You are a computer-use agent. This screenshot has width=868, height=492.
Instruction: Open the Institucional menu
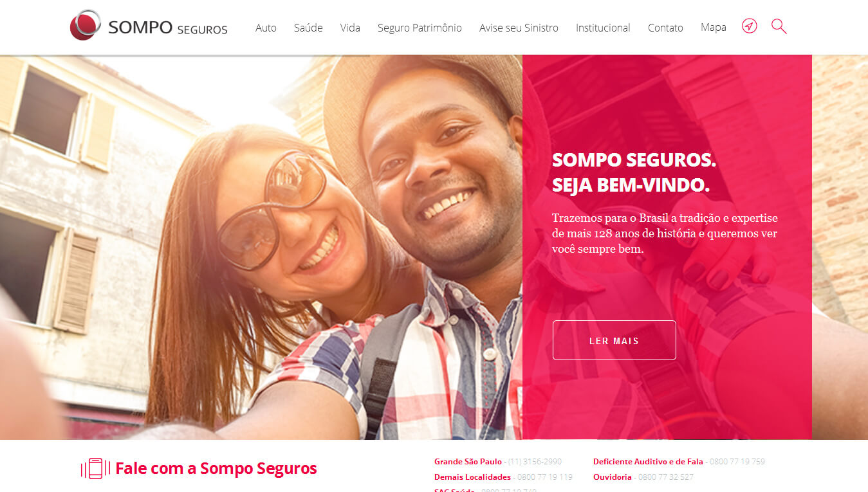click(603, 28)
